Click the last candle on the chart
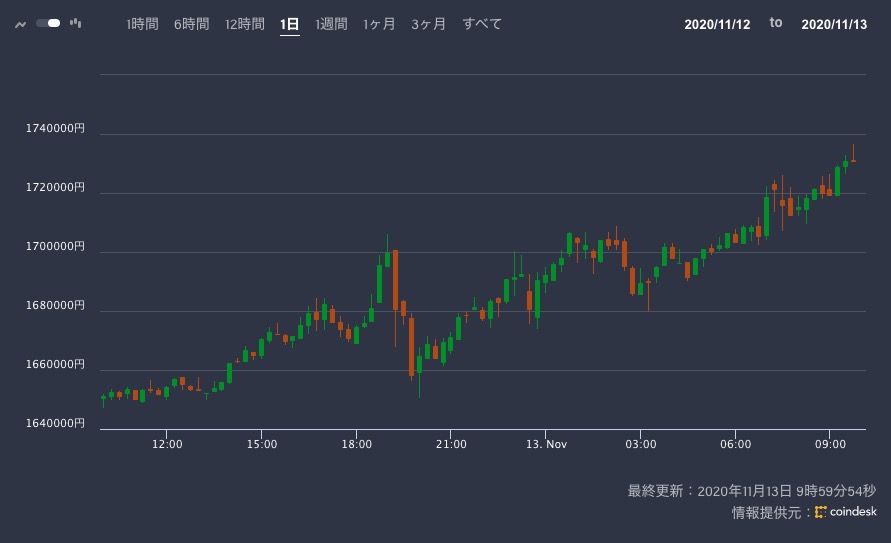891x543 pixels. coord(853,160)
